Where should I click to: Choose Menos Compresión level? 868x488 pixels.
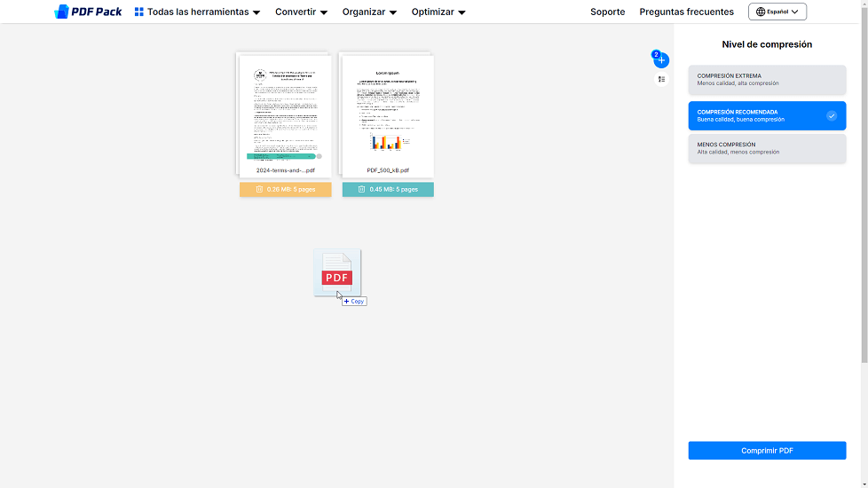tap(767, 148)
